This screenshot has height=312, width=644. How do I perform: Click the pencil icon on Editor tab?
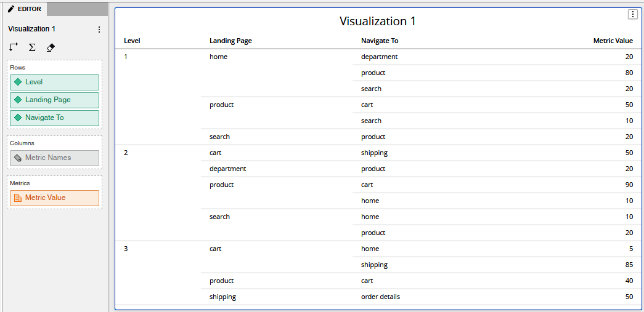[12, 9]
